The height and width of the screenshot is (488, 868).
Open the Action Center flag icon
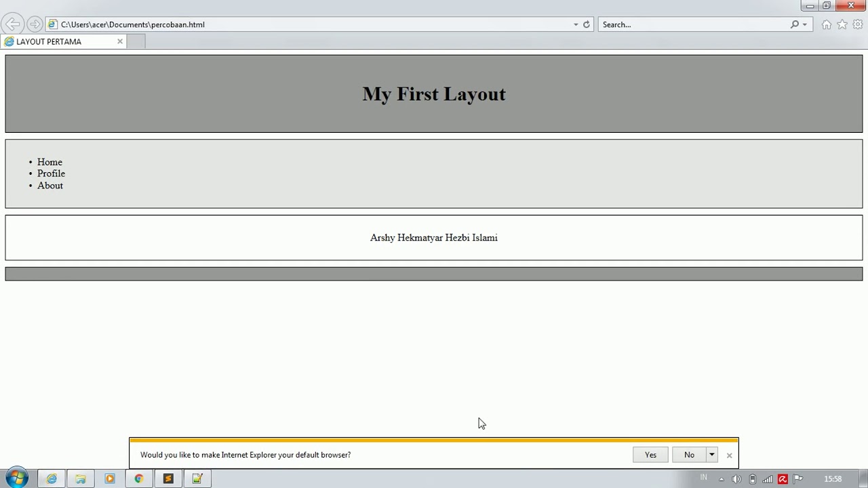[x=798, y=479]
